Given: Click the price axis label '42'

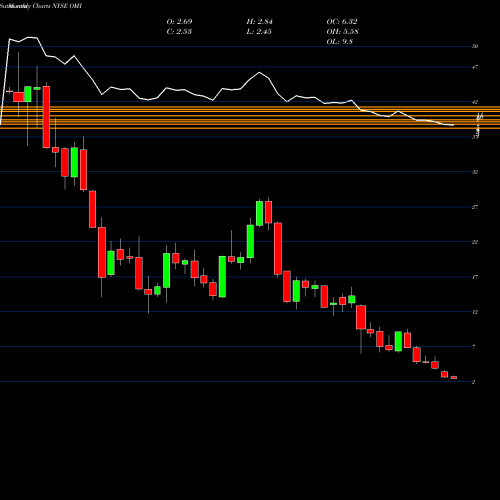Looking at the screenshot, I should click(475, 102).
